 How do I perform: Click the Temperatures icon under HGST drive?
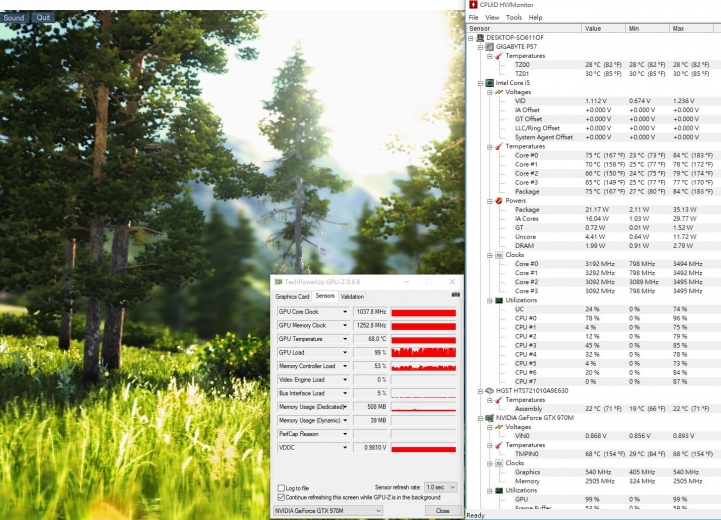click(x=499, y=400)
